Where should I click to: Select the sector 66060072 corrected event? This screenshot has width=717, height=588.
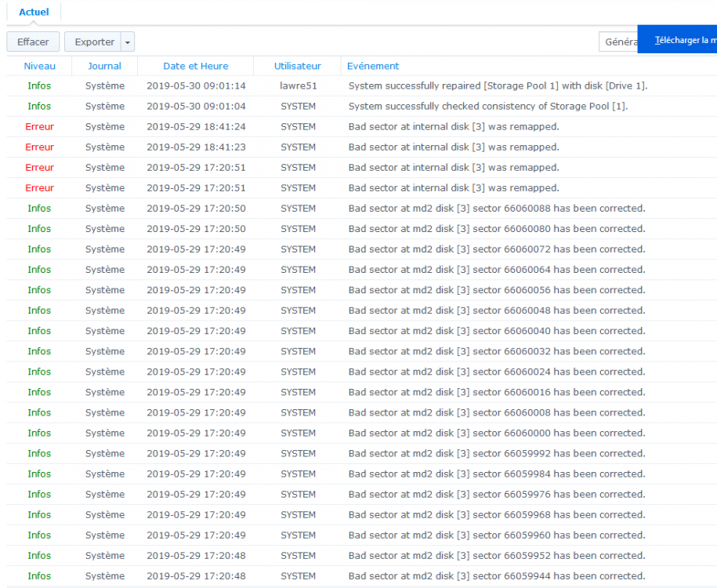click(362, 249)
